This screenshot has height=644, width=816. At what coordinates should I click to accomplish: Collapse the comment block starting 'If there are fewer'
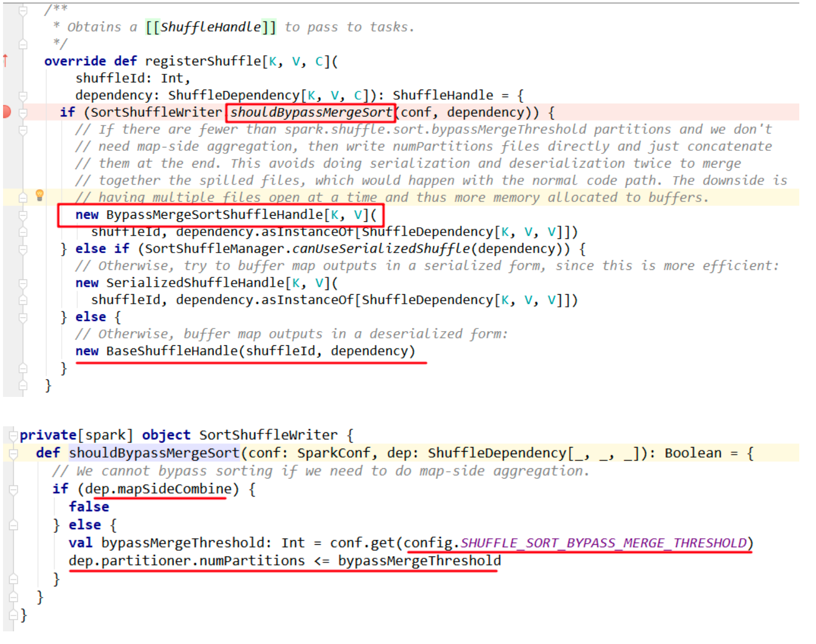coord(23,130)
